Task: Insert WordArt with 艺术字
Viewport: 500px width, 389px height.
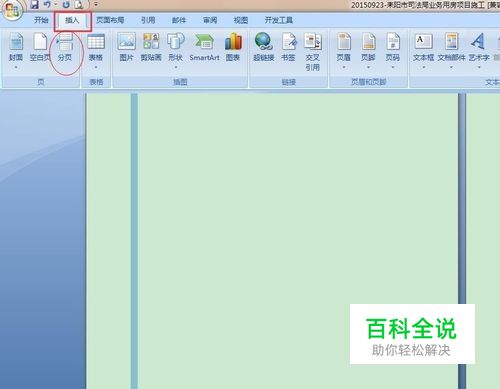Action: pos(479,47)
